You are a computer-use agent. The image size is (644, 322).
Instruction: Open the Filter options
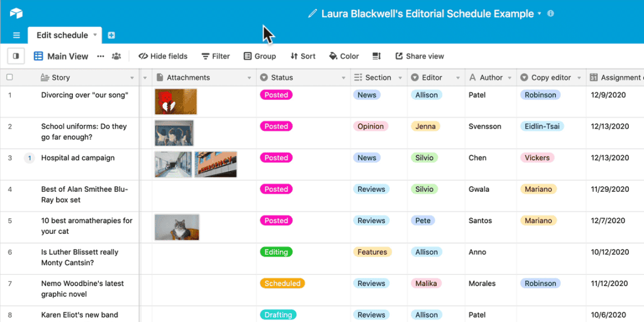pos(216,56)
